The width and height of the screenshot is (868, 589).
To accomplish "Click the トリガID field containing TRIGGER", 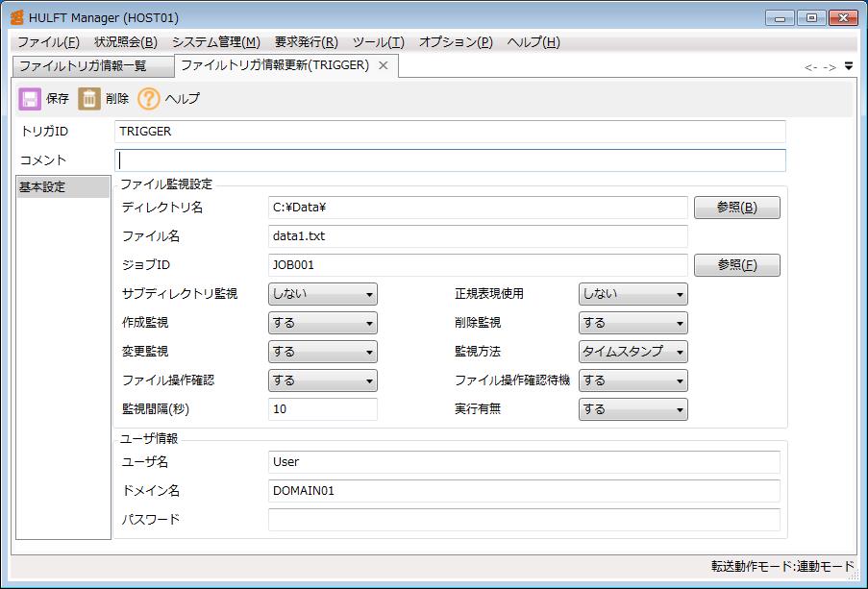I will pyautogui.click(x=450, y=132).
